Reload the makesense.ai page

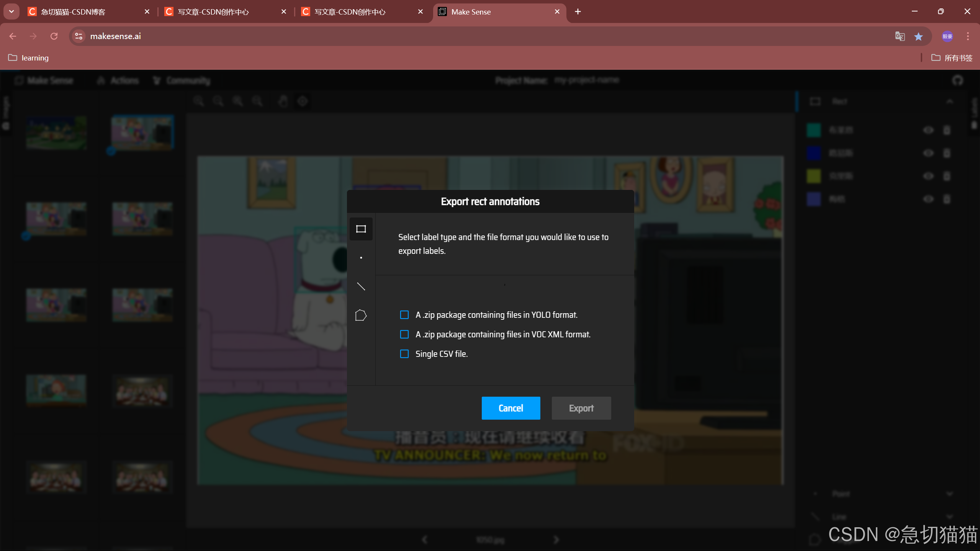click(54, 36)
